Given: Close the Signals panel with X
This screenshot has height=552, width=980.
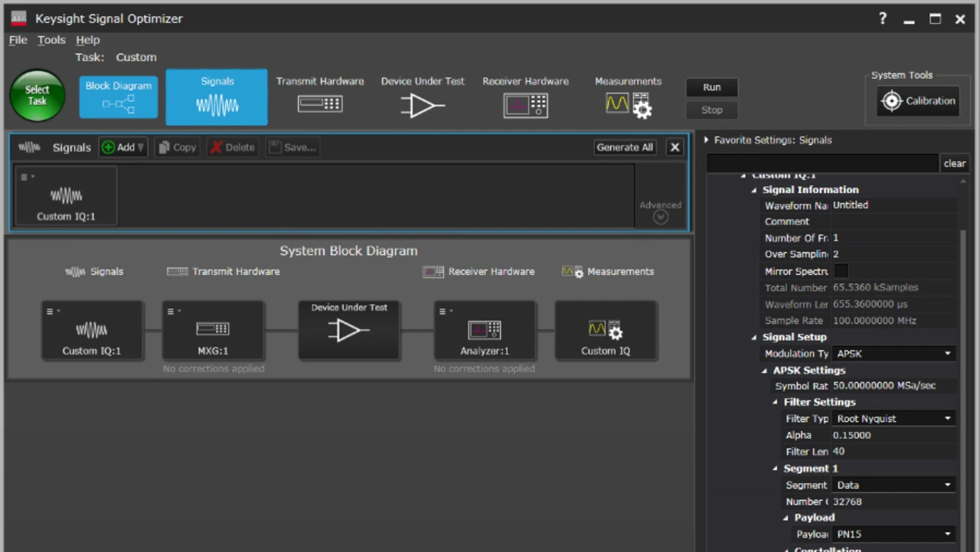Looking at the screenshot, I should point(675,148).
